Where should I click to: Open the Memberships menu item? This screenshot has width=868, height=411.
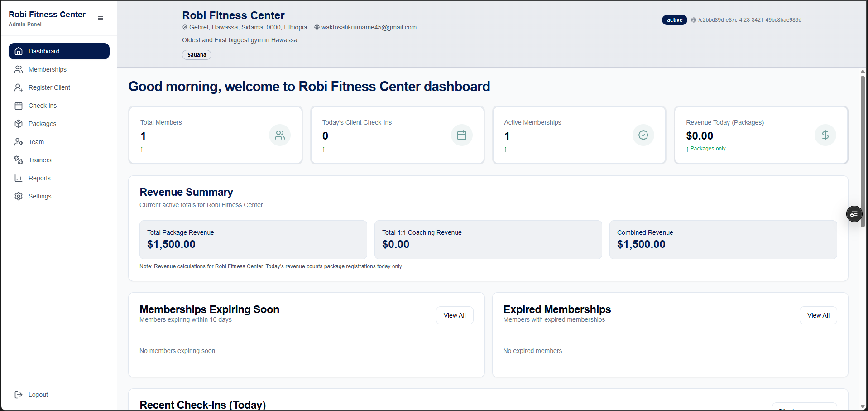(x=59, y=69)
